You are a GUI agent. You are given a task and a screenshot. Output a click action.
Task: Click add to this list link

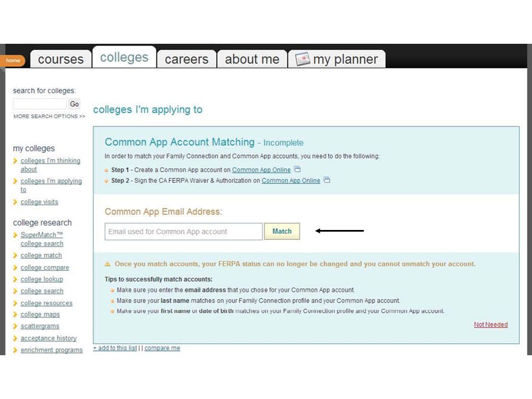pyautogui.click(x=115, y=348)
